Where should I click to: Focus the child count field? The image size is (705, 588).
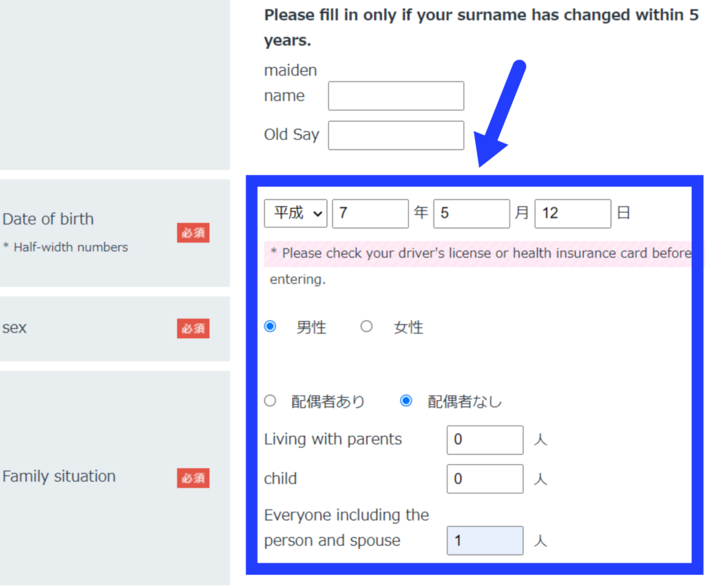tap(485, 479)
